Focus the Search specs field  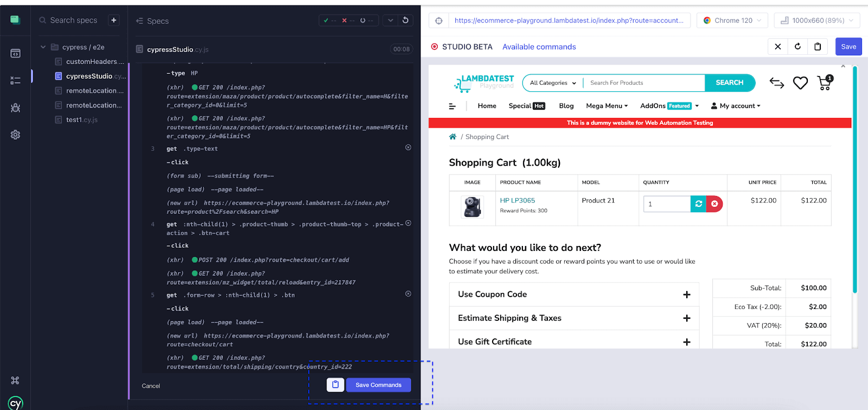74,20
